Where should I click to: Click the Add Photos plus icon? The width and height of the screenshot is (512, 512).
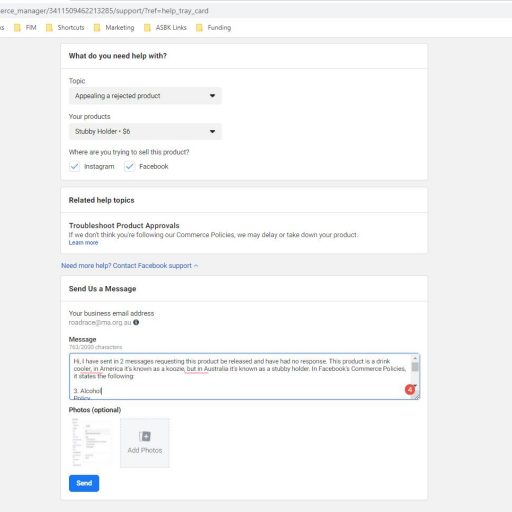click(145, 436)
